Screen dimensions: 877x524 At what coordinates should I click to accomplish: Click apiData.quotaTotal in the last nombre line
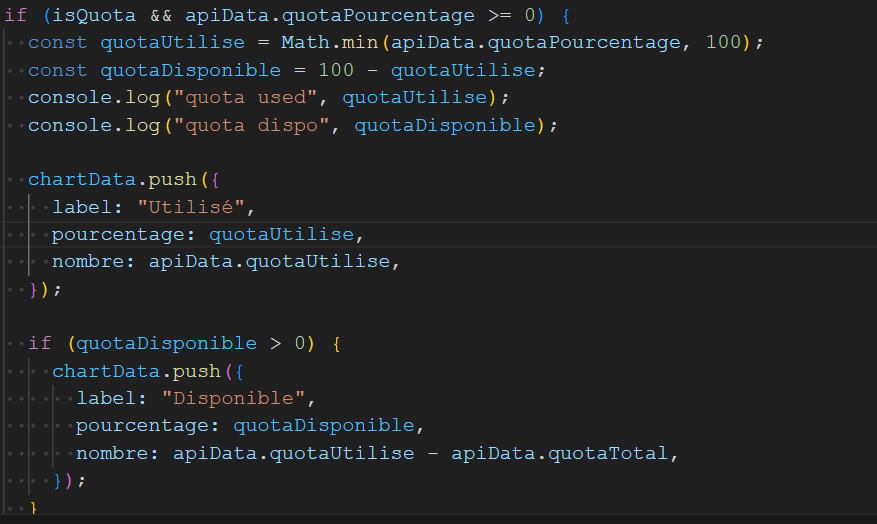coord(558,453)
